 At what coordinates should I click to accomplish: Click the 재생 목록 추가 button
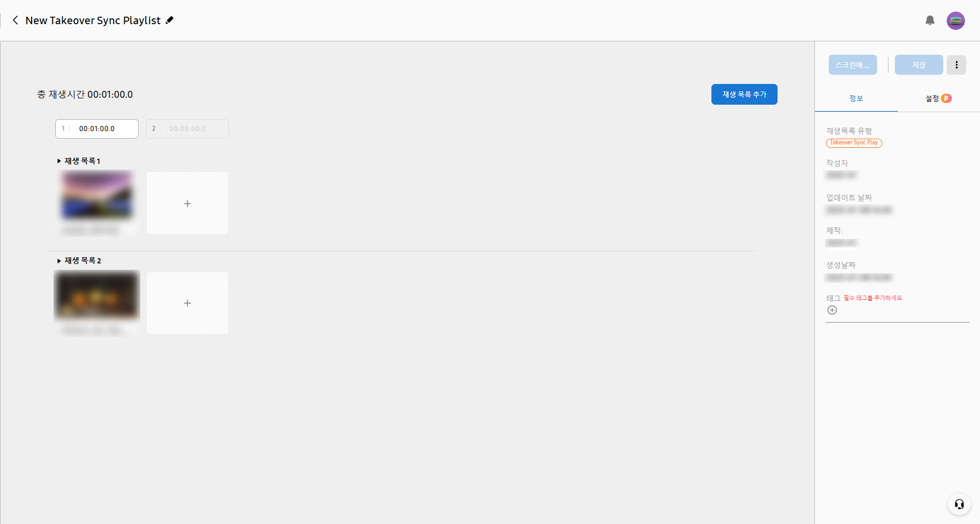pyautogui.click(x=744, y=94)
